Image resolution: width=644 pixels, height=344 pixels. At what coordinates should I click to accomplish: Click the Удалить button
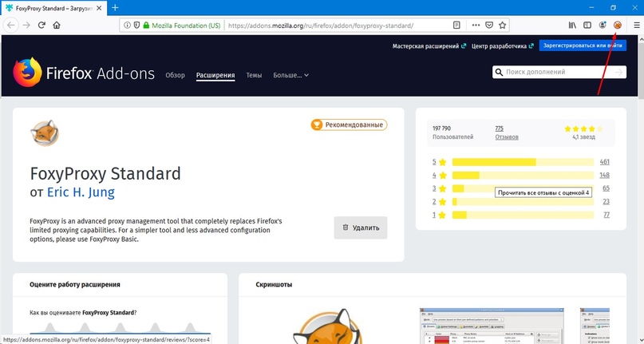tap(361, 227)
